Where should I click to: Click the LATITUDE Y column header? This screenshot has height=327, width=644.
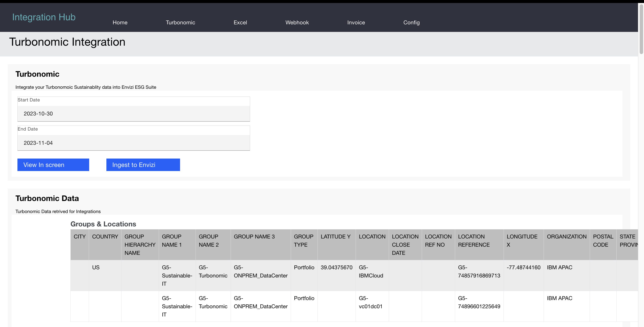pyautogui.click(x=336, y=237)
